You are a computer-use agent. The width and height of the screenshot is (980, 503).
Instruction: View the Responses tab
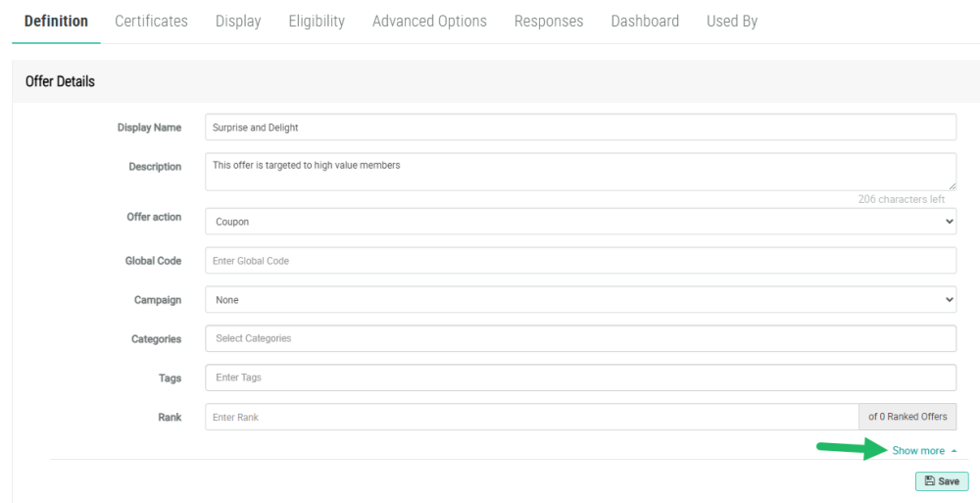pos(548,21)
